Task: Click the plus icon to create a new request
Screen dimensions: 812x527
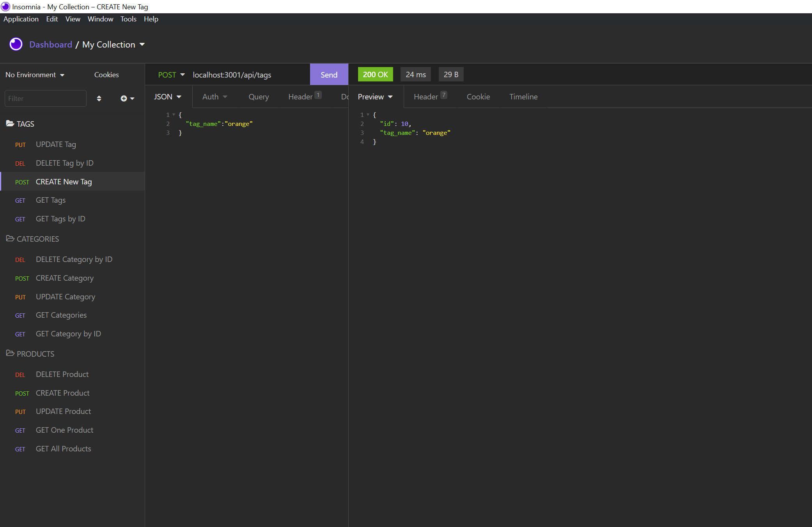Action: coord(124,98)
